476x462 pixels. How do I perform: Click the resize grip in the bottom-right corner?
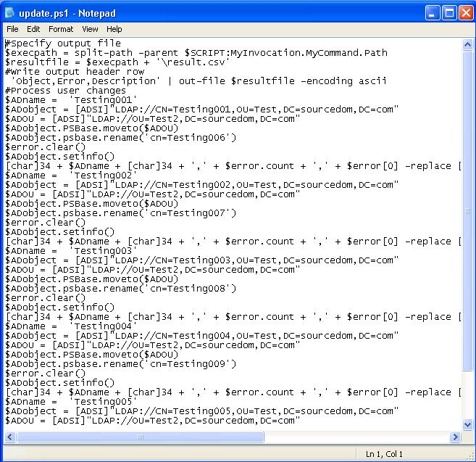(469, 455)
